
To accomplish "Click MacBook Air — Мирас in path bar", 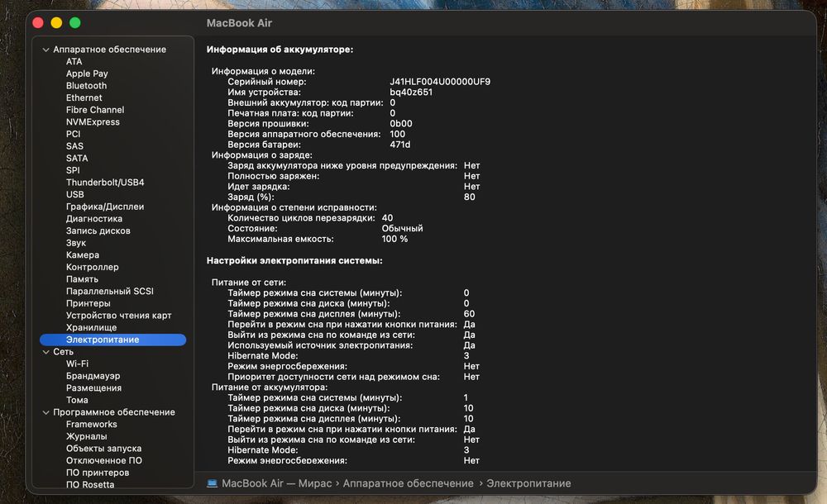I will pyautogui.click(x=277, y=483).
